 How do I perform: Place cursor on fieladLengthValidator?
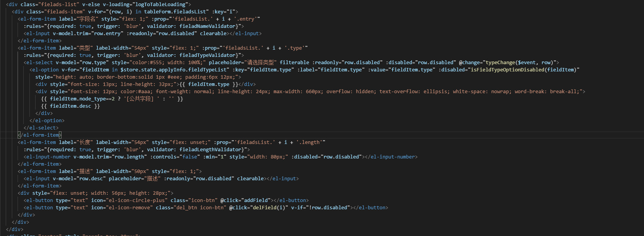click(x=211, y=149)
